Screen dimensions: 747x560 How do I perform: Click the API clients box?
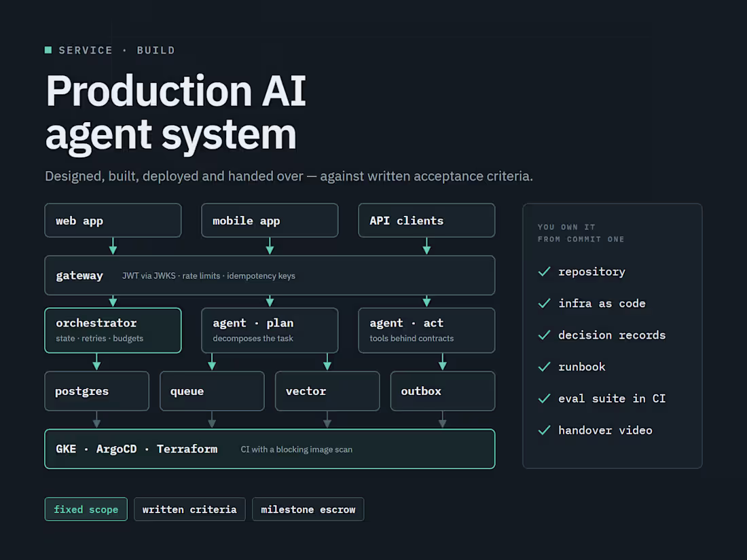click(x=426, y=221)
